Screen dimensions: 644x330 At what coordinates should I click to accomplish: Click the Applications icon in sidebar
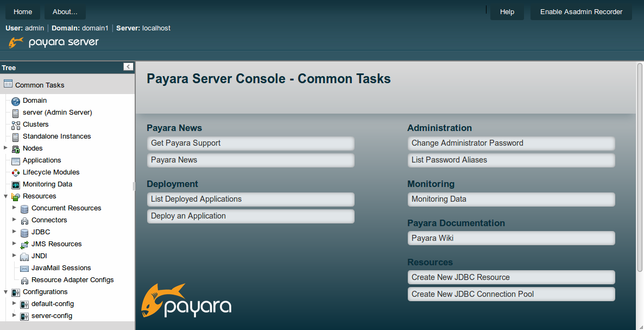[x=16, y=161]
